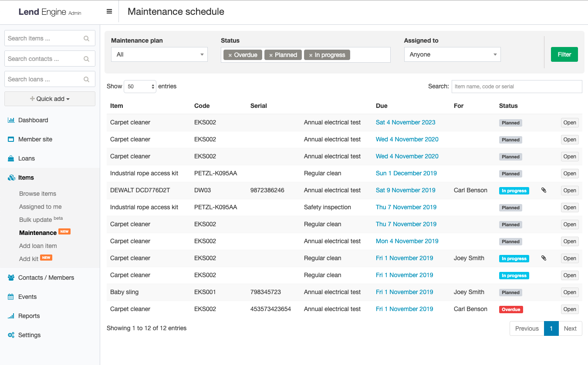Screen dimensions: 588x365
Task: Open Contacts / Members menu item
Action: click(41, 278)
